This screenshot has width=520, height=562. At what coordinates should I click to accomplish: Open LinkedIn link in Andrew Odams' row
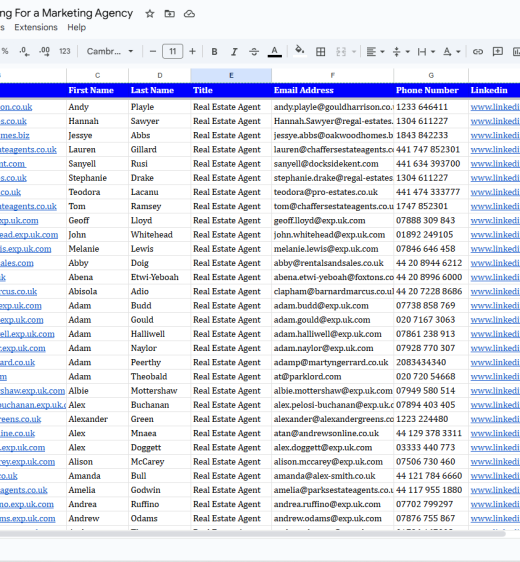pyautogui.click(x=495, y=518)
